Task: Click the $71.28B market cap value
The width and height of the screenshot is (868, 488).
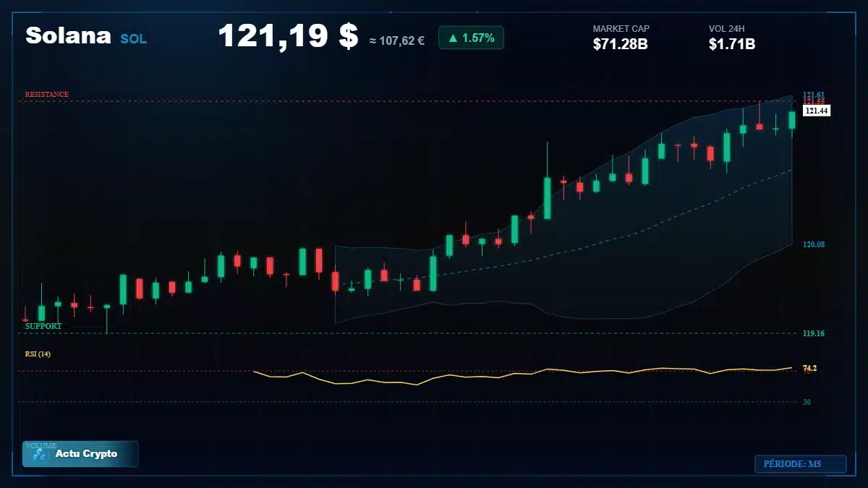Action: (x=620, y=44)
